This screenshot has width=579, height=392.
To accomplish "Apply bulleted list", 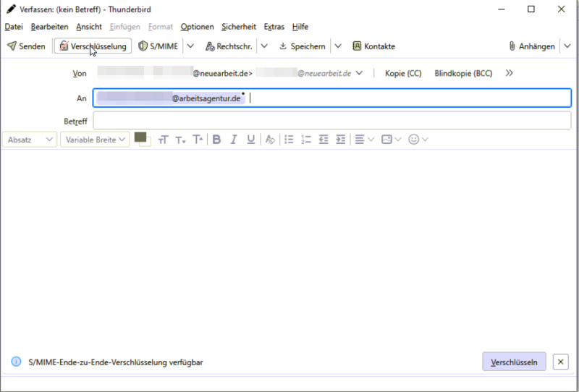I will (289, 140).
